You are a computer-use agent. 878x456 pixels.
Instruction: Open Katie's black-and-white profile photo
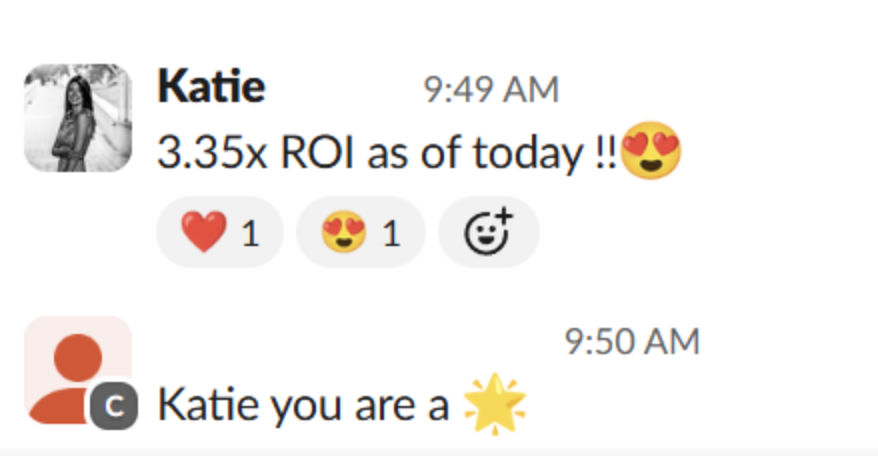[x=78, y=118]
